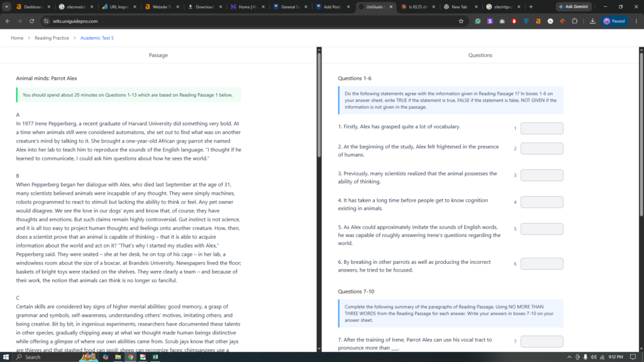
Task: Open the purple S extension icon
Action: tap(490, 21)
